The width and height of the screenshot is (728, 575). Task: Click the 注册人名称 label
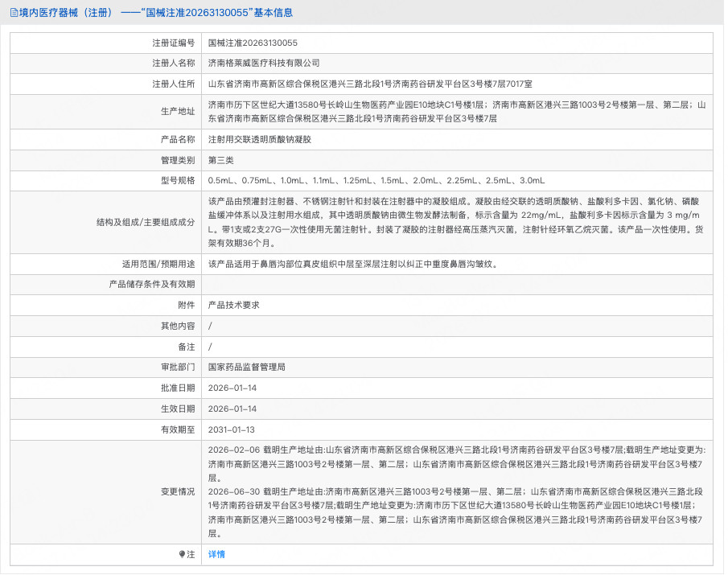174,63
